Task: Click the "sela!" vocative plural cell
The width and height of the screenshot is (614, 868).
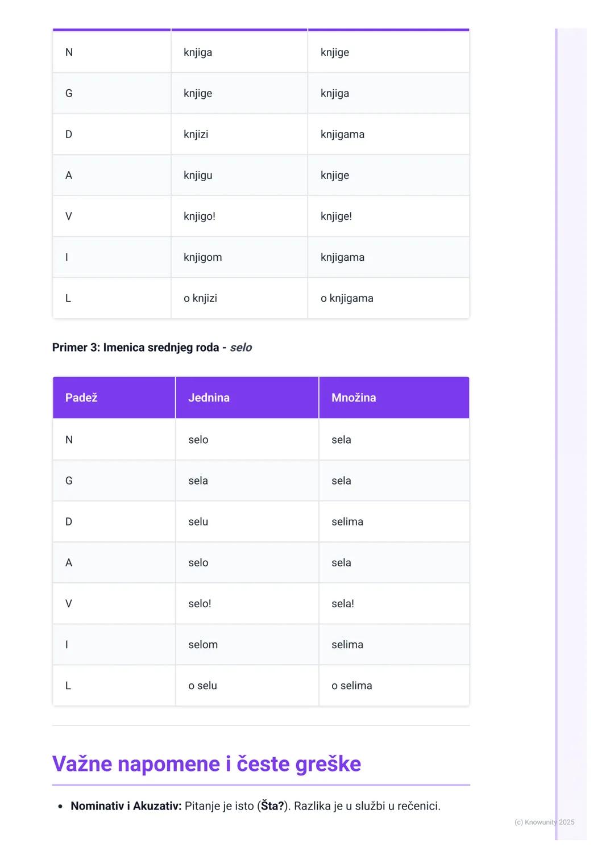Action: tap(343, 604)
